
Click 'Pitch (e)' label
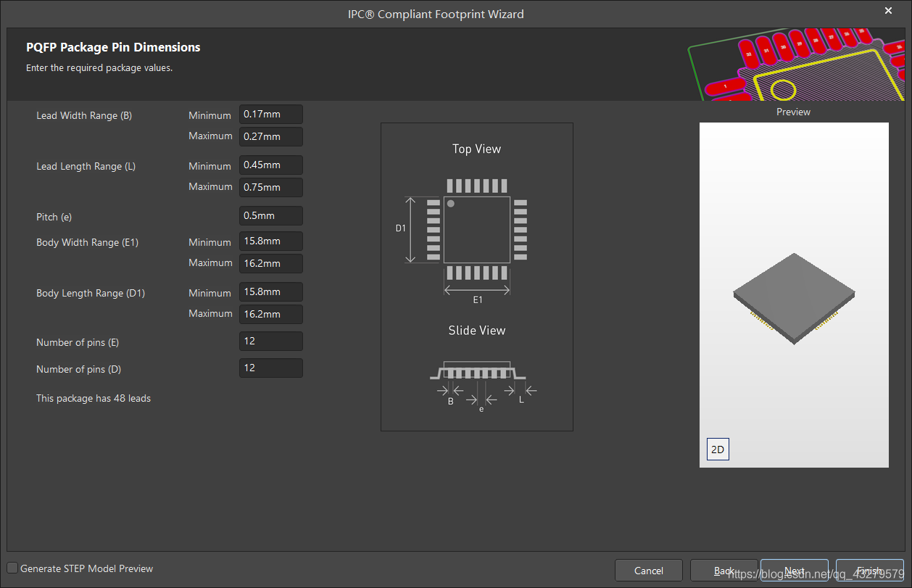[x=54, y=217]
